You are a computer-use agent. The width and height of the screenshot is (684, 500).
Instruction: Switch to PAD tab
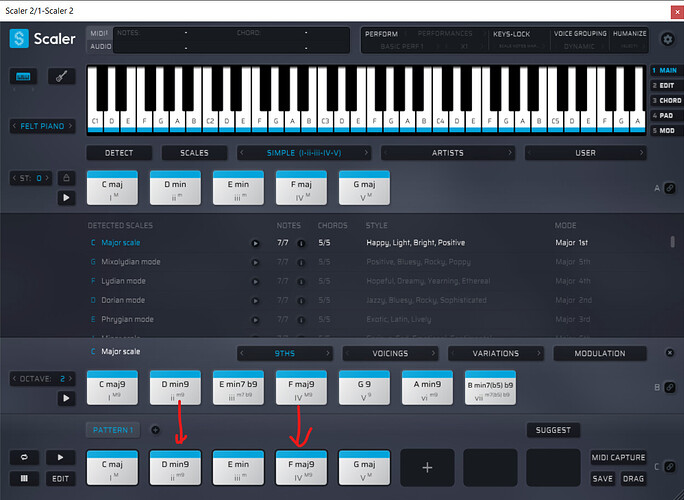pyautogui.click(x=667, y=116)
